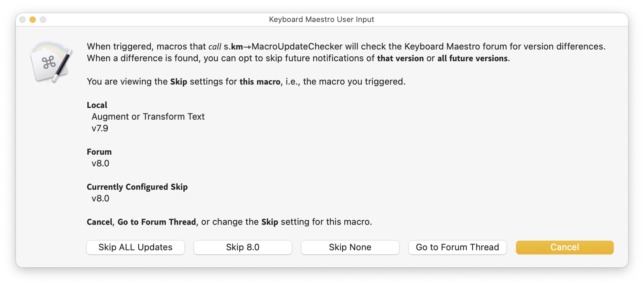This screenshot has height=286, width=644.
Task: Click the Skip ALL Updates button
Action: 135,247
